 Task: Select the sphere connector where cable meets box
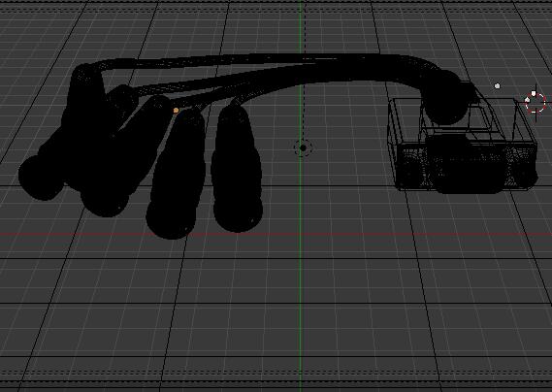(446, 98)
